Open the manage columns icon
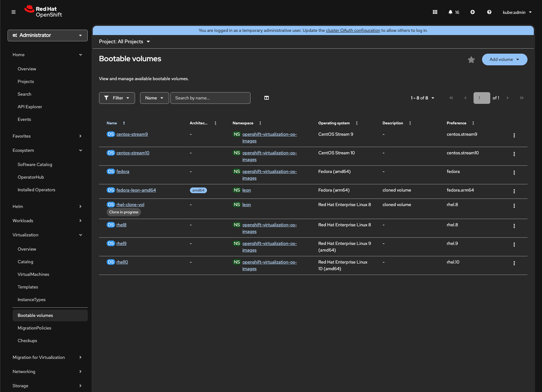 coord(266,98)
